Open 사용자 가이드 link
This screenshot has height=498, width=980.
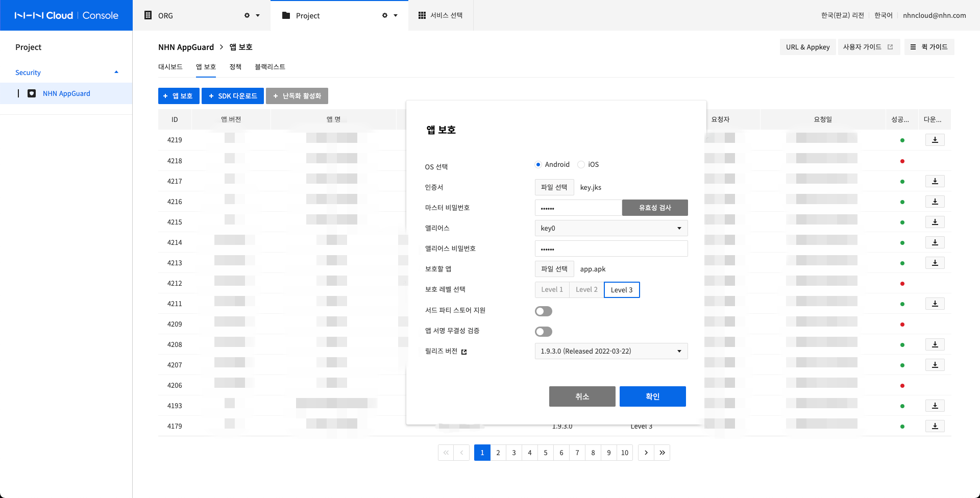[x=868, y=47]
